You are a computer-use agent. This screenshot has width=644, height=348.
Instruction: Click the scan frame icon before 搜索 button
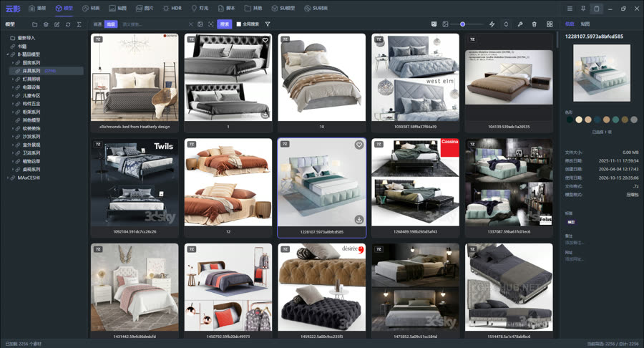pyautogui.click(x=210, y=24)
